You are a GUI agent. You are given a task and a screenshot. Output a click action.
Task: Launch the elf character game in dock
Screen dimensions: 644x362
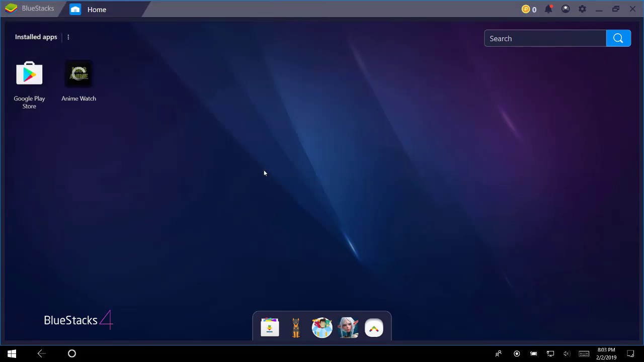[348, 327]
